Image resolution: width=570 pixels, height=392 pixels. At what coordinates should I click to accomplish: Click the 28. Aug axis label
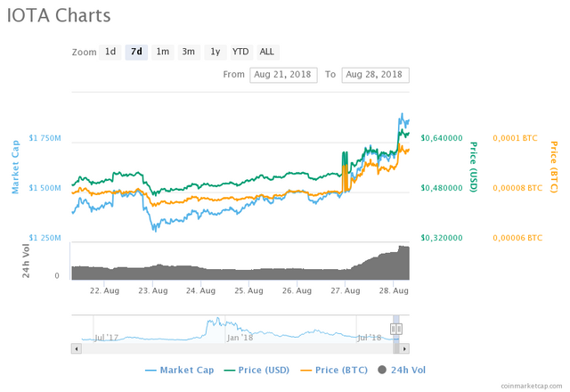[x=394, y=291]
